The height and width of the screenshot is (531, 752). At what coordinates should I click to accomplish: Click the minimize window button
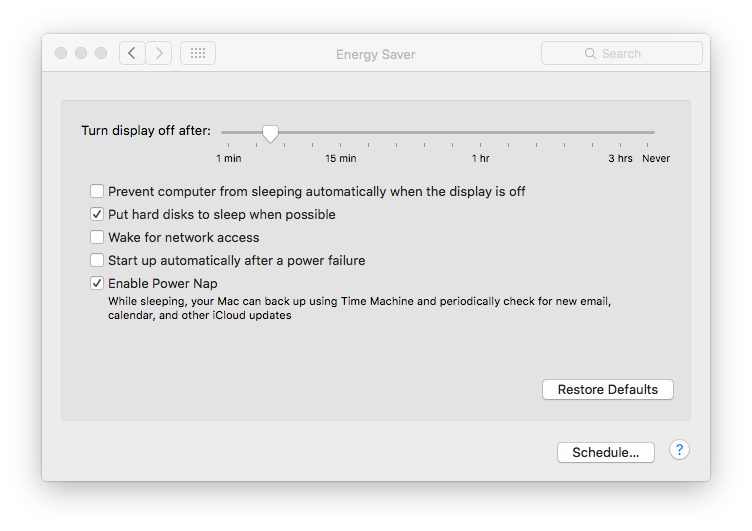tap(81, 53)
